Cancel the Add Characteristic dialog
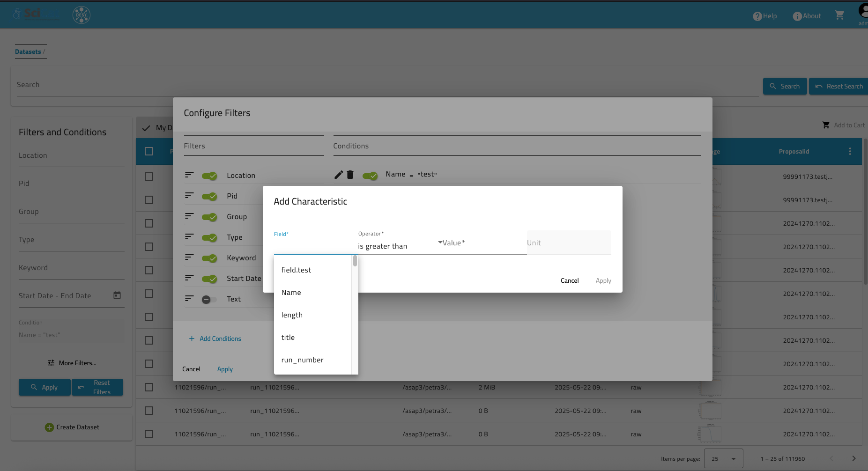Viewport: 868px width, 471px height. (570, 281)
